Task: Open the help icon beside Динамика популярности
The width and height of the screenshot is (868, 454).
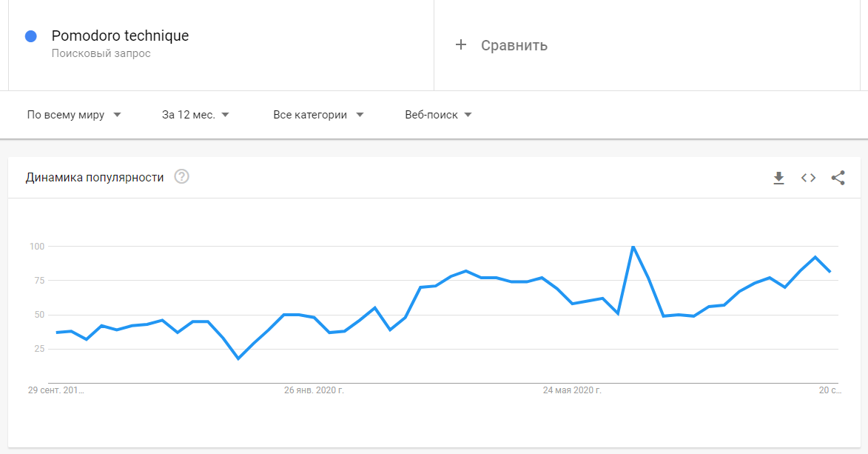Action: click(x=181, y=176)
